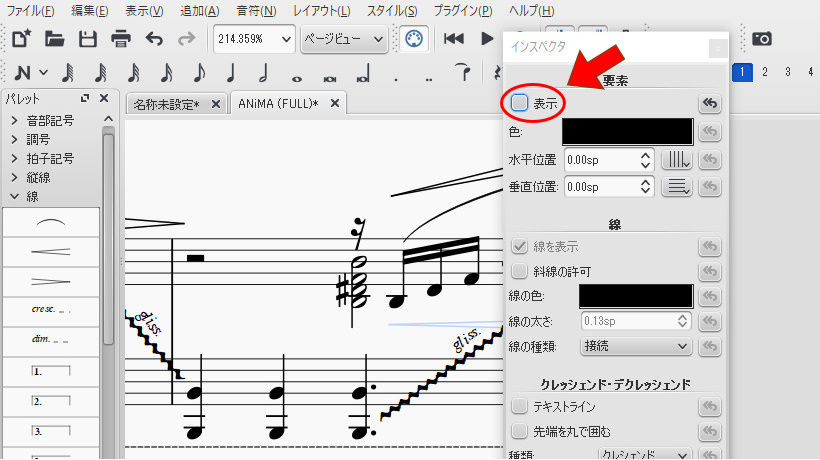Screen dimensions: 820x460
Task: Toggle the tie tool icon
Action: (x=462, y=72)
